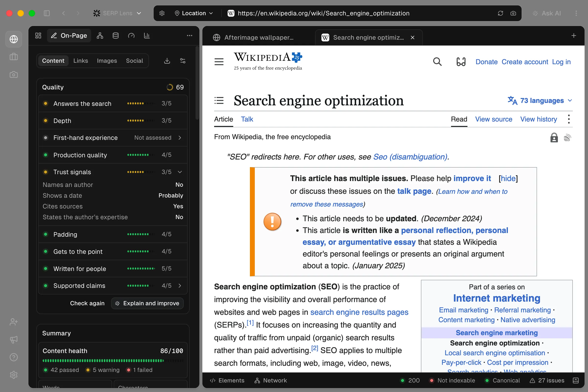Click the View source tab
This screenshot has height=392, width=588.
[493, 119]
